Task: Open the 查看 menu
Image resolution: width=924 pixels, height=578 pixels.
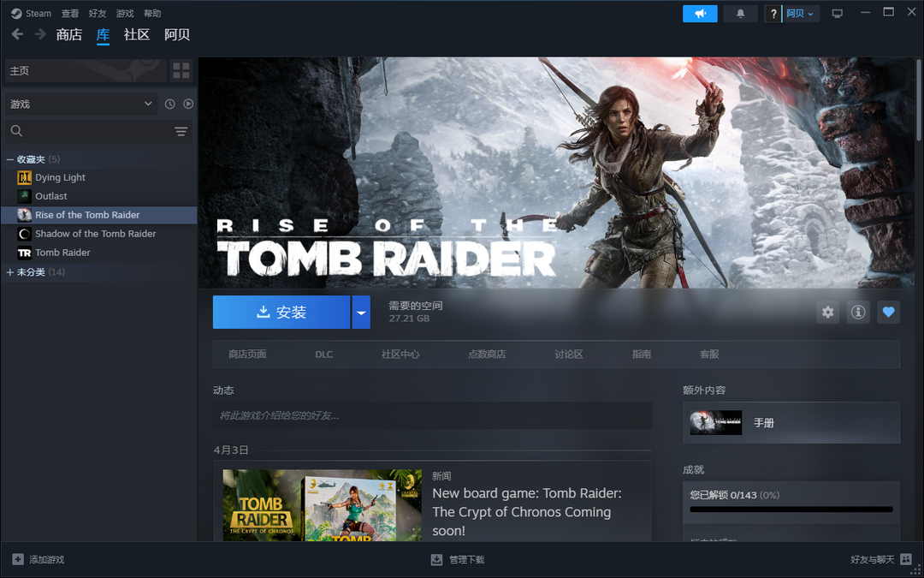Action: (x=70, y=14)
